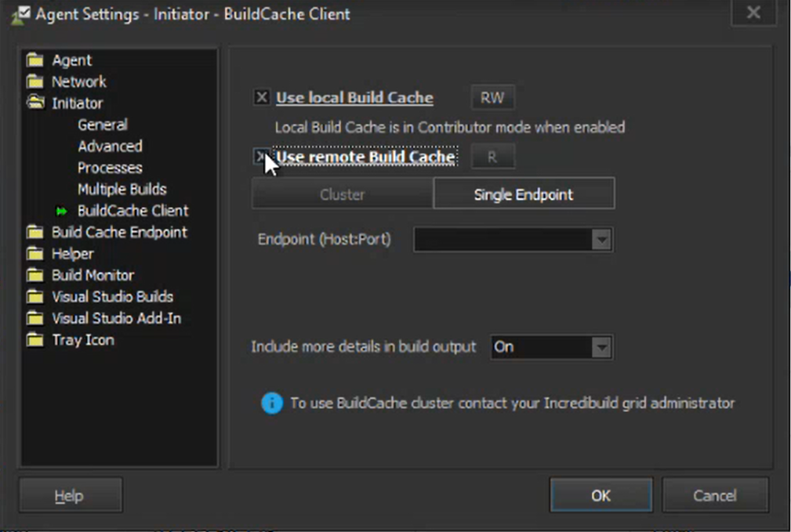The width and height of the screenshot is (791, 532).
Task: Click the Network folder icon
Action: coord(34,81)
